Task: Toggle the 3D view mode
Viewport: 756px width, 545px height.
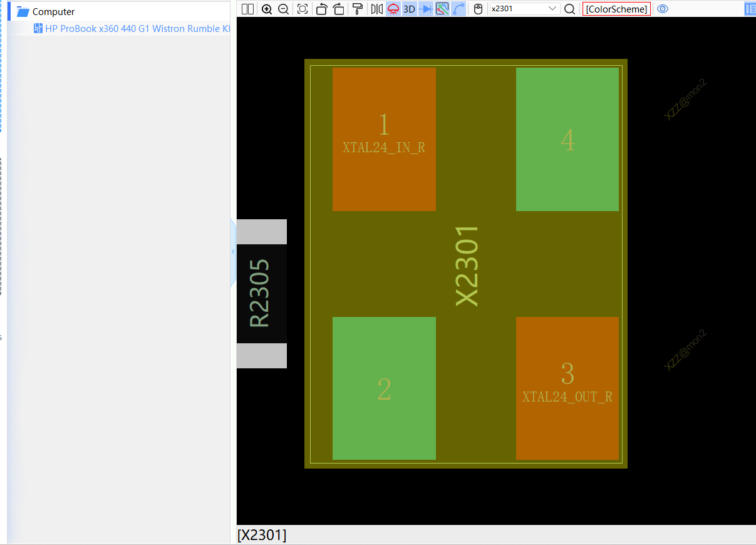Action: pyautogui.click(x=409, y=9)
